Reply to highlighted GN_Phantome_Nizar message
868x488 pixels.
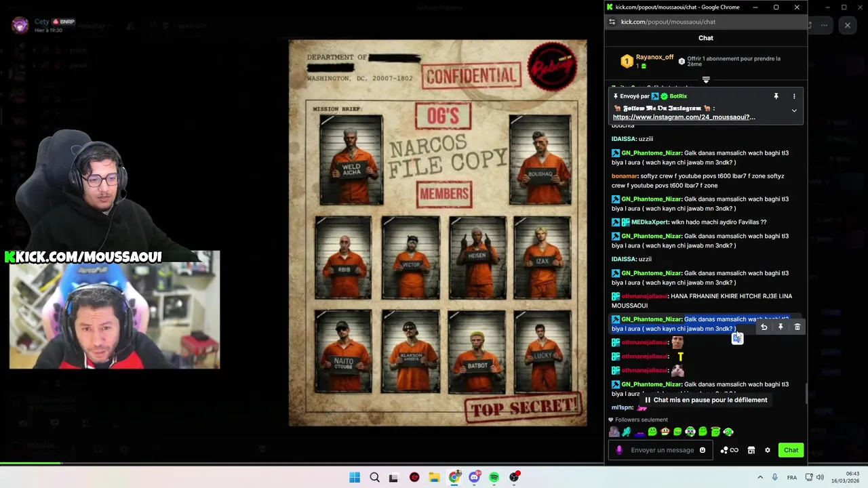click(x=764, y=327)
